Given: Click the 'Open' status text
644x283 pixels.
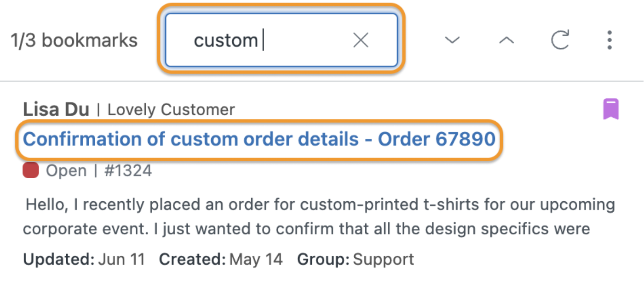Looking at the screenshot, I should (x=66, y=171).
